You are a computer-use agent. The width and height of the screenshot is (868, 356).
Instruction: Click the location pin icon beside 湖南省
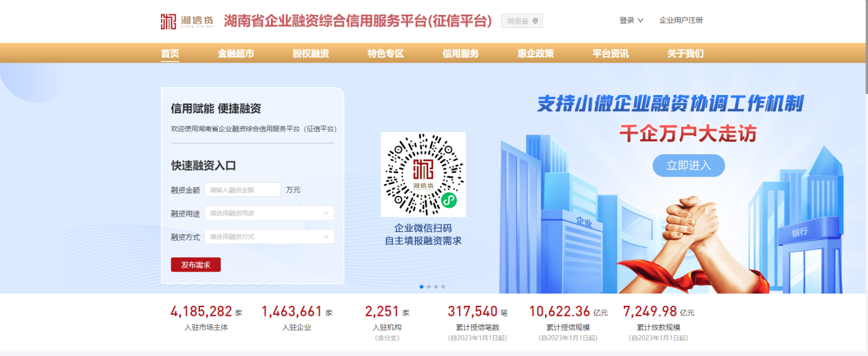(535, 21)
